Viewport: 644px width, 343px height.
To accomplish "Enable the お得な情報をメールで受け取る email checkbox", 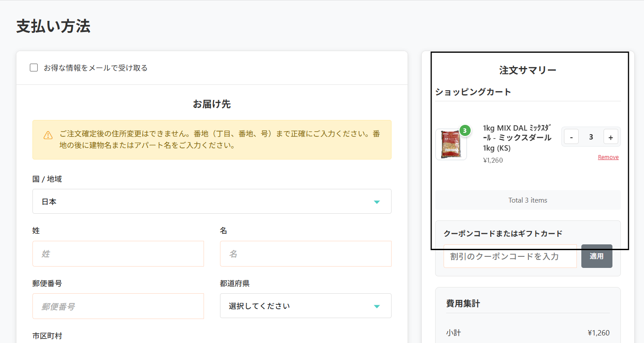I will [34, 67].
